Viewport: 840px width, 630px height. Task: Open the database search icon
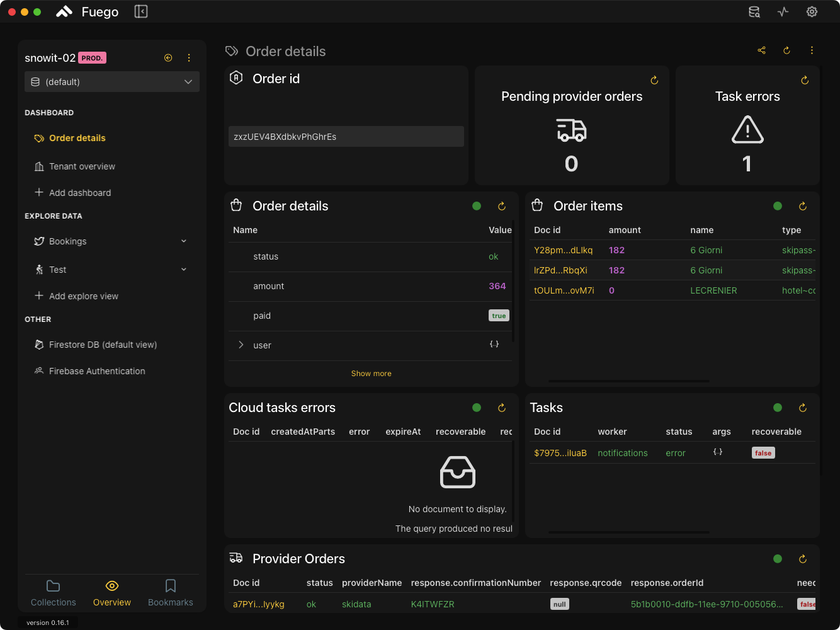(x=754, y=12)
